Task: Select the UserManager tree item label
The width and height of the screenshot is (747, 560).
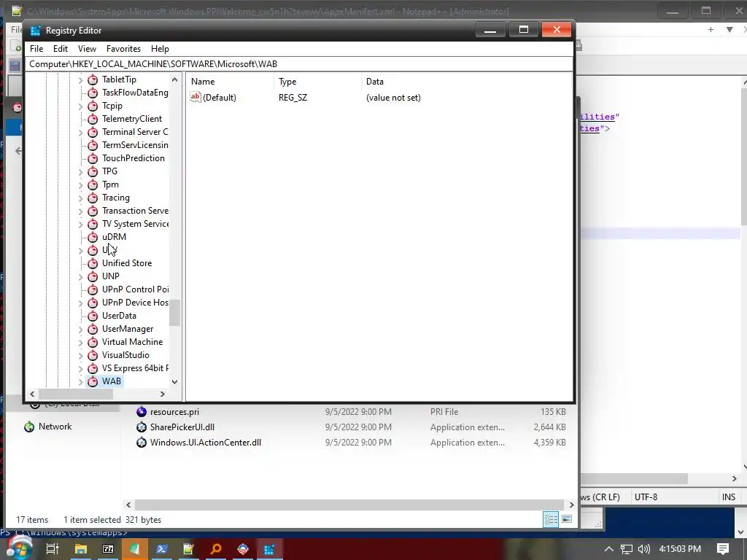Action: (128, 329)
